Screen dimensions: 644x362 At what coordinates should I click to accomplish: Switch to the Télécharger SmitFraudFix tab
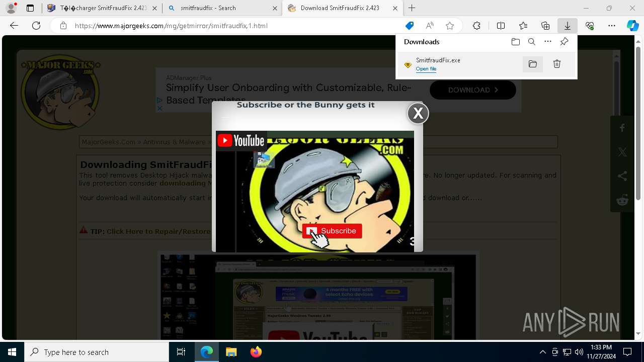point(102,8)
